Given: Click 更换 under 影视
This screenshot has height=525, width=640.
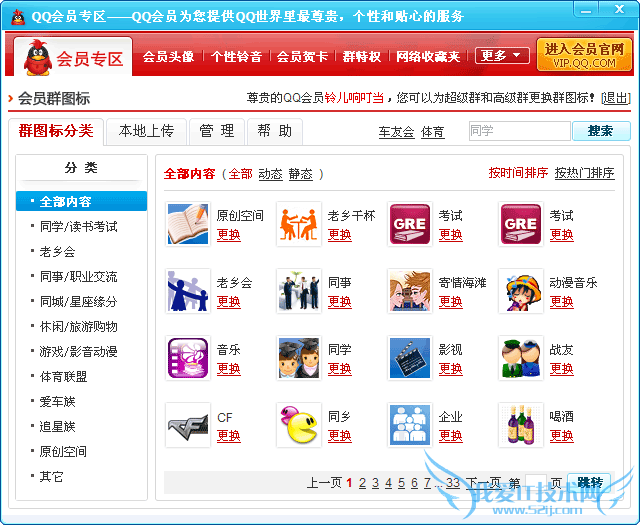Looking at the screenshot, I should [451, 369].
